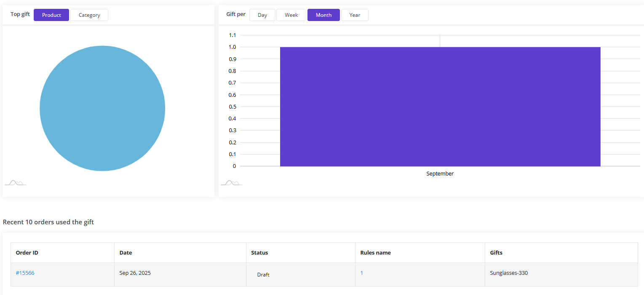
Task: Switch Top gift to Category view
Action: (x=89, y=15)
